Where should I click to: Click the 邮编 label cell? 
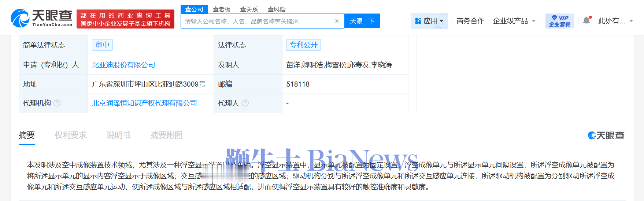pyautogui.click(x=248, y=84)
